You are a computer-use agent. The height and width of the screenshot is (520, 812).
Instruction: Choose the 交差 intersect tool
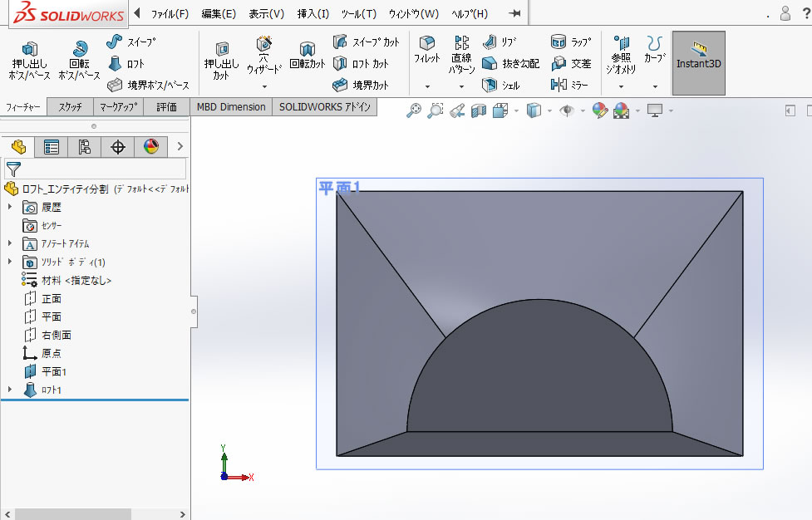coord(571,64)
